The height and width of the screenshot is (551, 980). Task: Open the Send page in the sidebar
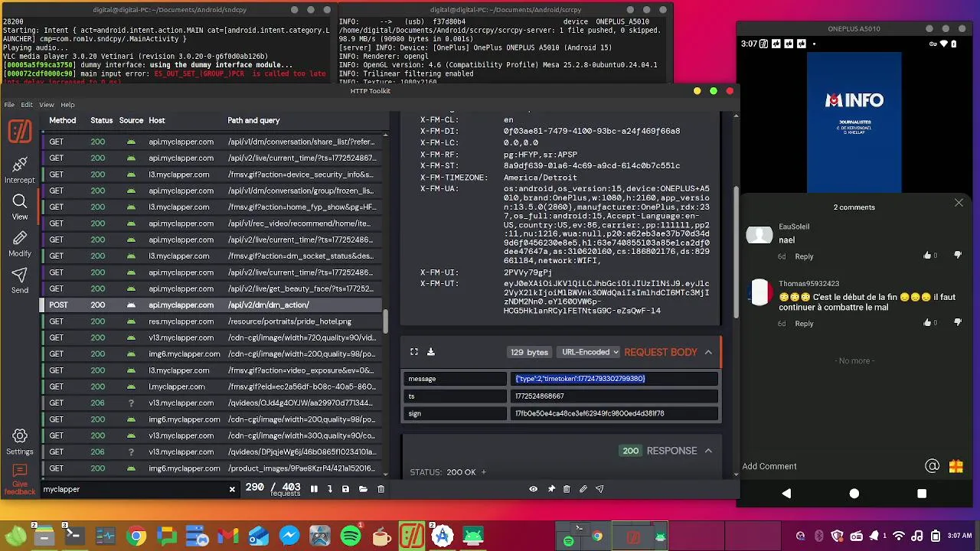[20, 280]
